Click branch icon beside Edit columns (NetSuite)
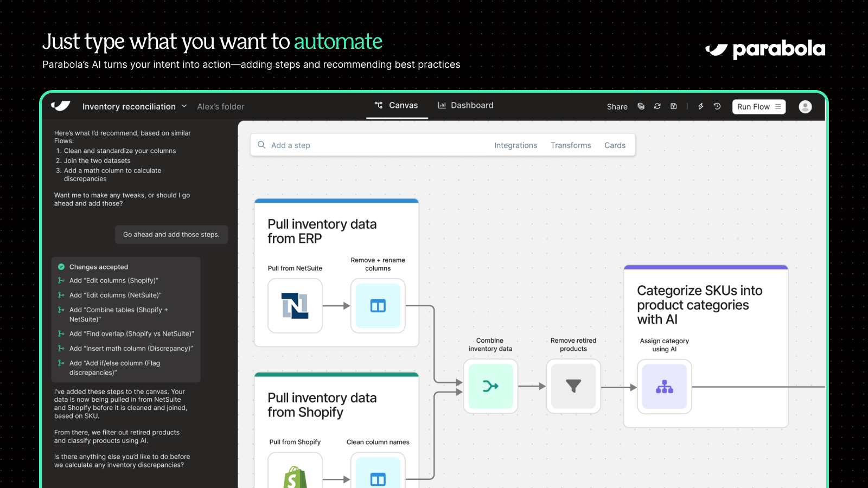Viewport: 868px width, 488px height. pos(61,296)
